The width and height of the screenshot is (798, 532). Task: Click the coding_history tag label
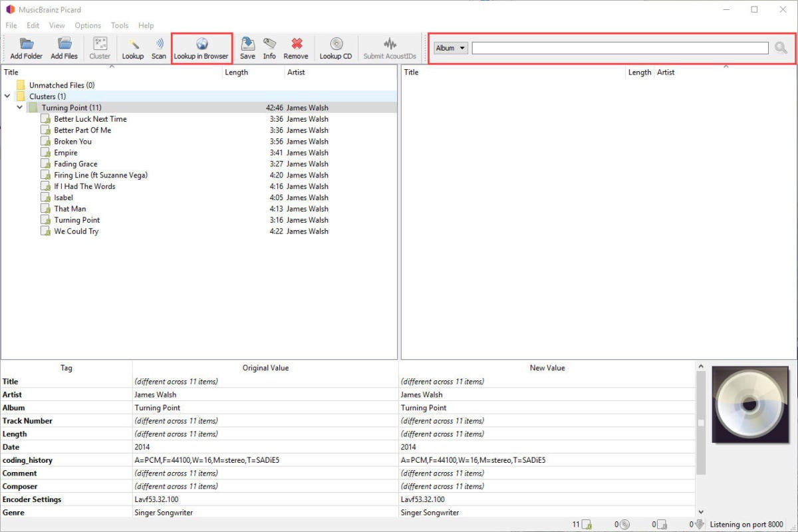click(27, 460)
